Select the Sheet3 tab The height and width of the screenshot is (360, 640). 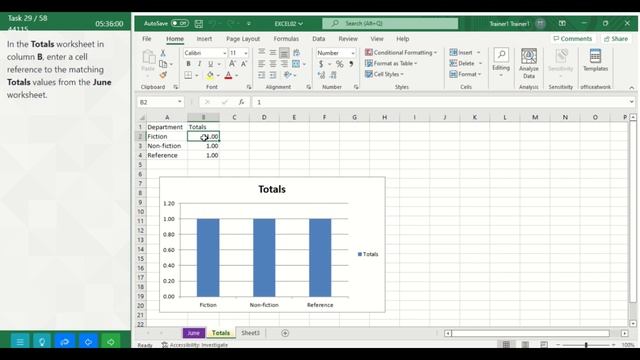(250, 333)
